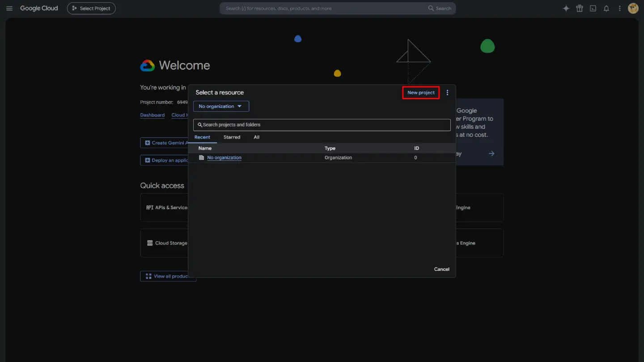Click the user account avatar
644x362 pixels.
[x=633, y=8]
